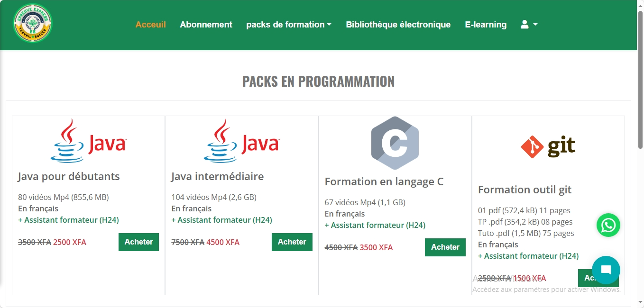Go to the Acceuil menu item
The height and width of the screenshot is (308, 644).
coord(150,25)
